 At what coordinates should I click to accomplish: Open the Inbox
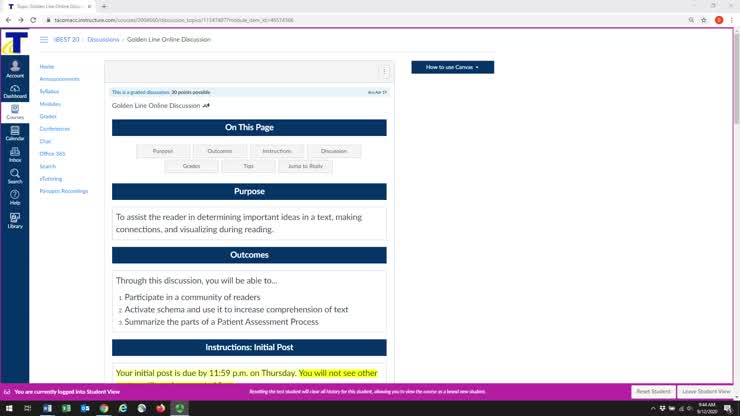click(15, 155)
